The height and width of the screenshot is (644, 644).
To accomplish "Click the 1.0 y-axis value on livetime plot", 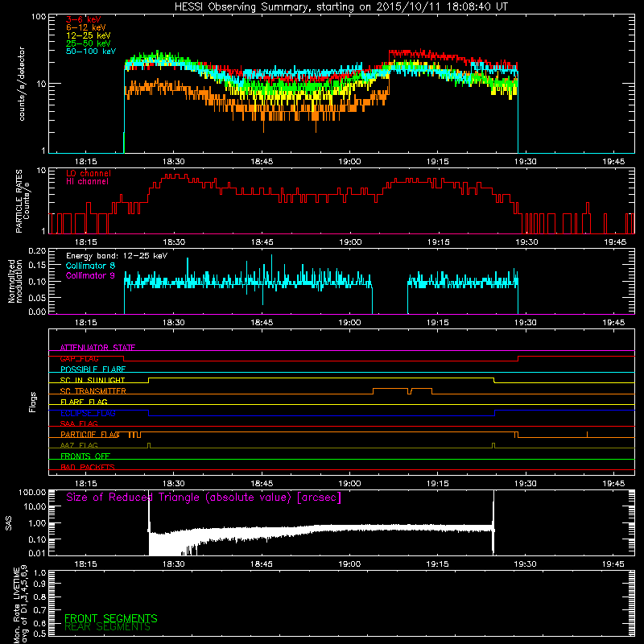I will 39,573.
